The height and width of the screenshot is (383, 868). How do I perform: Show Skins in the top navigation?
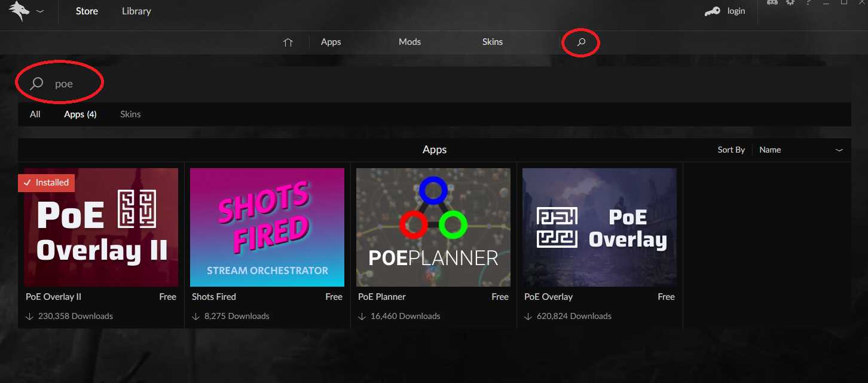(x=492, y=42)
